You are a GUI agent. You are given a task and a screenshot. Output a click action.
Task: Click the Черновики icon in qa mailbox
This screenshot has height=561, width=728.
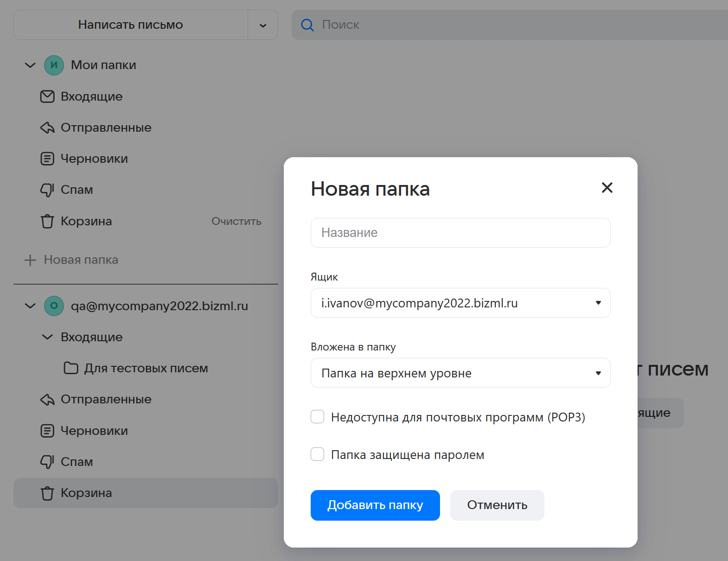47,431
